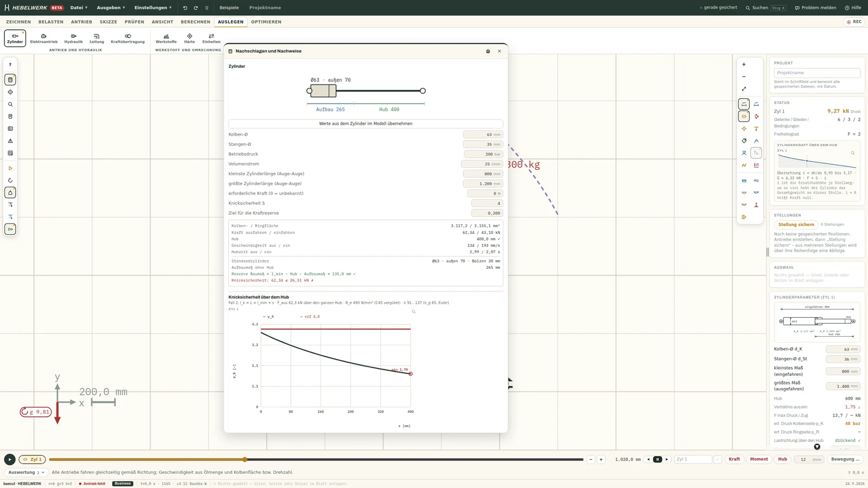Viewport: 868px width, 488px height.
Task: Open the Kraftübertragung tool
Action: (x=127, y=38)
